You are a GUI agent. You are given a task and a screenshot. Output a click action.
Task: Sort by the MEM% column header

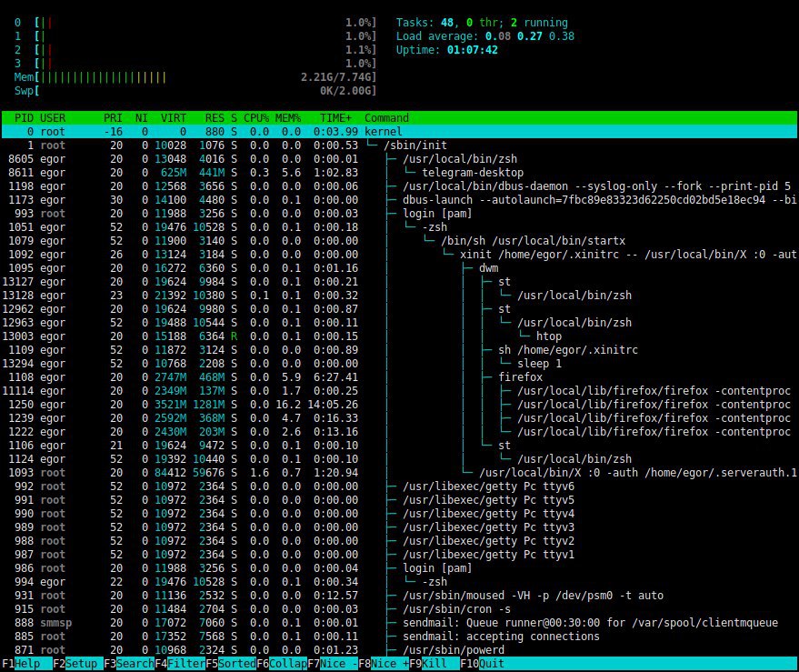[288, 118]
